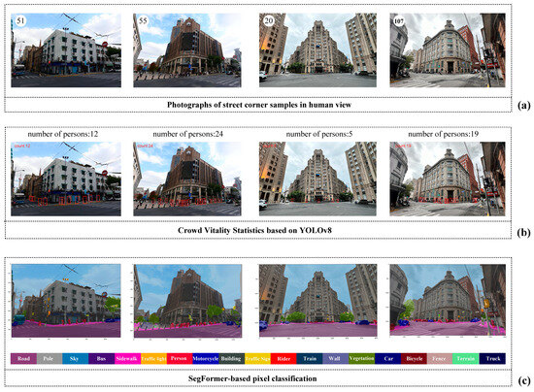The width and height of the screenshot is (534, 392).
Task: Click caption 'SegFormer-based pixel classification'
Action: click(252, 378)
